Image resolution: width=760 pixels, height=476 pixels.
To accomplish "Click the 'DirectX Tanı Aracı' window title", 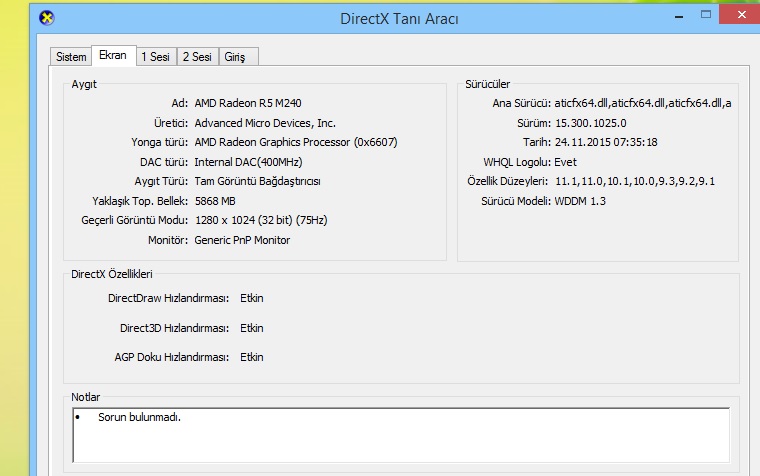I will (x=399, y=19).
